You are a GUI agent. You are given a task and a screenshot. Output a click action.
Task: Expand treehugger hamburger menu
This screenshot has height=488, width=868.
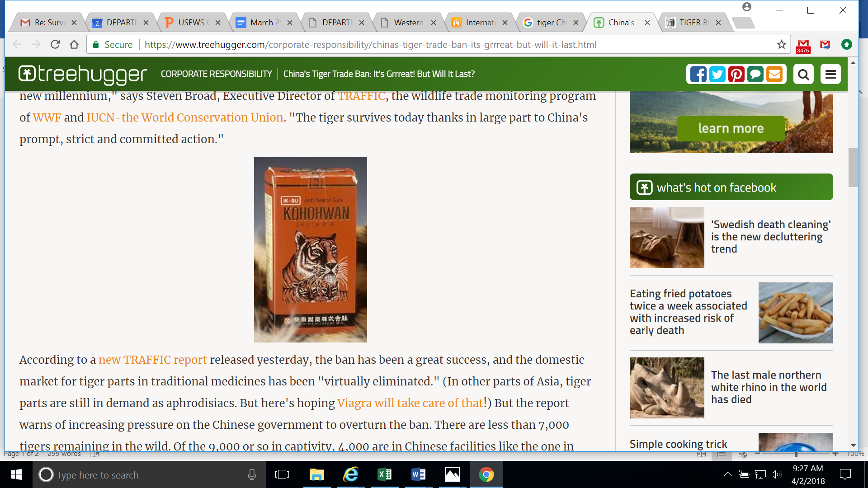[830, 74]
